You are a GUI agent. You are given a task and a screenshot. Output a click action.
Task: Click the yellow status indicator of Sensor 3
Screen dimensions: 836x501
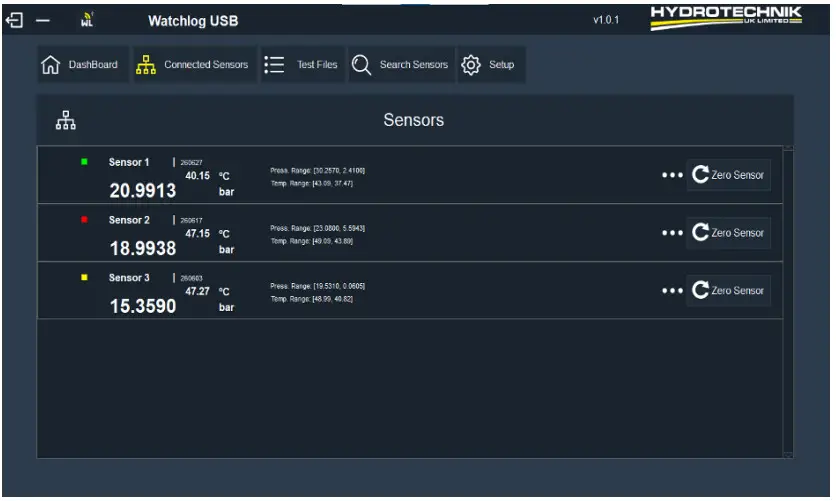[x=84, y=277]
